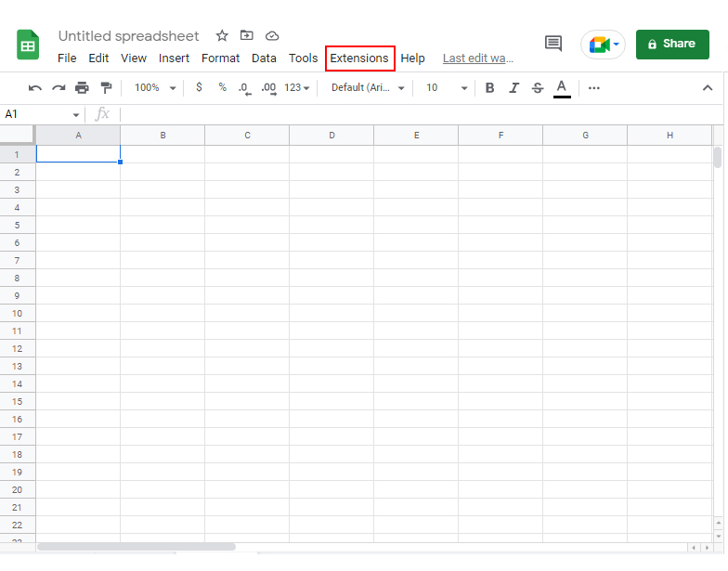The width and height of the screenshot is (728, 571).
Task: Open the Tools menu
Action: (303, 58)
